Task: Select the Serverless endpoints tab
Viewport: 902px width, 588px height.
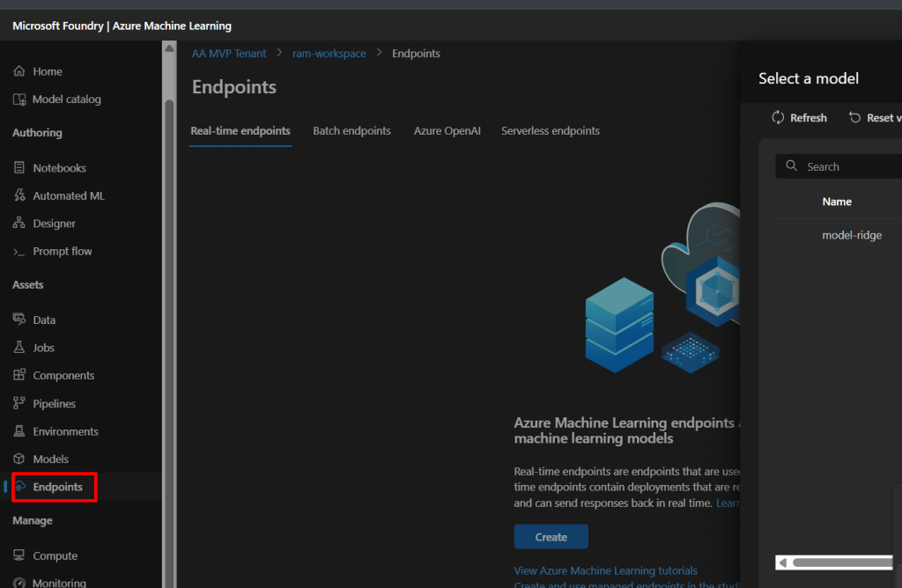Action: tap(551, 131)
